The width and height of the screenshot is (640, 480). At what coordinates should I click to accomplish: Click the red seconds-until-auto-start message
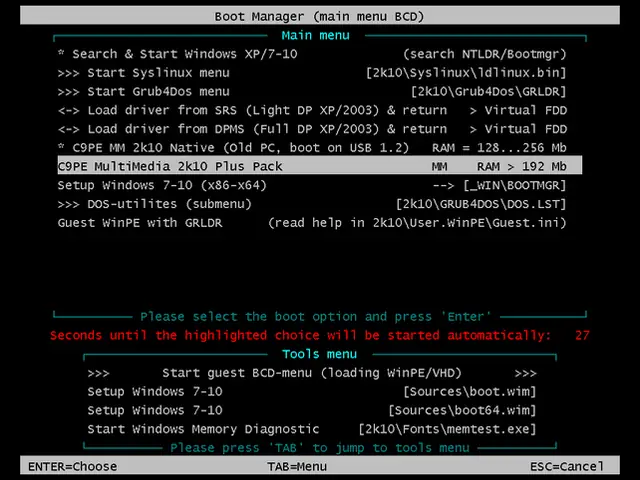point(300,336)
